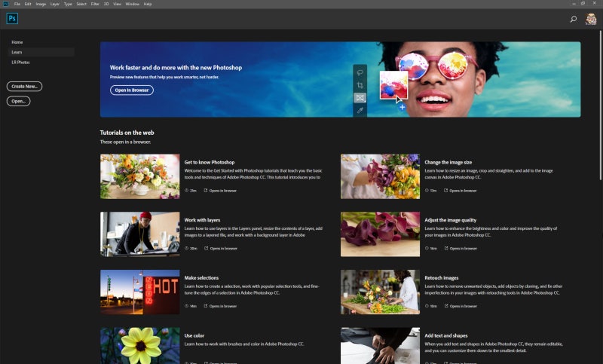This screenshot has width=603, height=364.
Task: Open the Image menu
Action: [x=41, y=4]
